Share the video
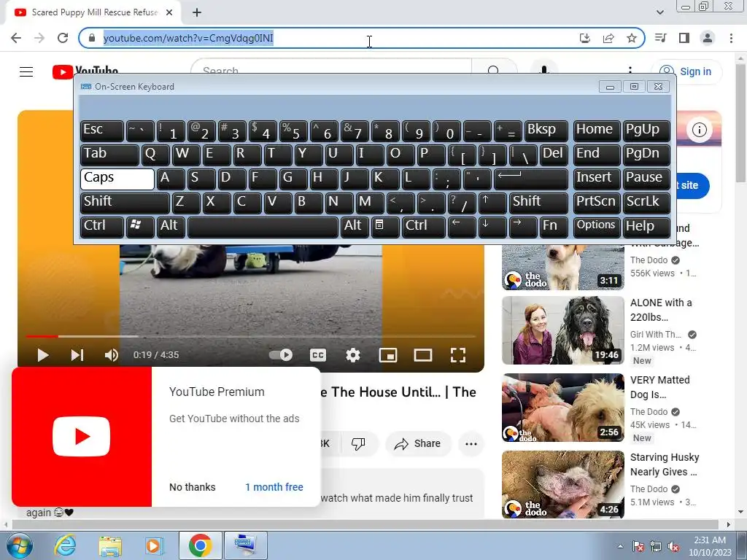This screenshot has width=747, height=560. pos(418,444)
